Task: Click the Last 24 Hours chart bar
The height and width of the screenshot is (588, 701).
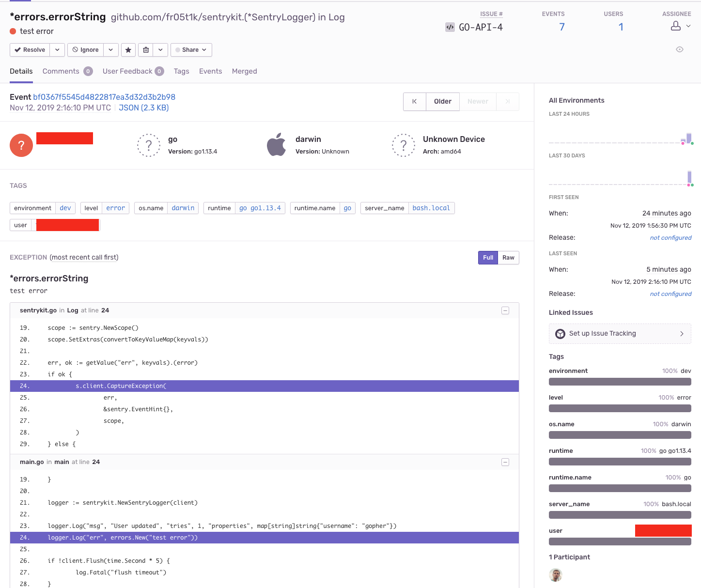Action: (x=689, y=138)
